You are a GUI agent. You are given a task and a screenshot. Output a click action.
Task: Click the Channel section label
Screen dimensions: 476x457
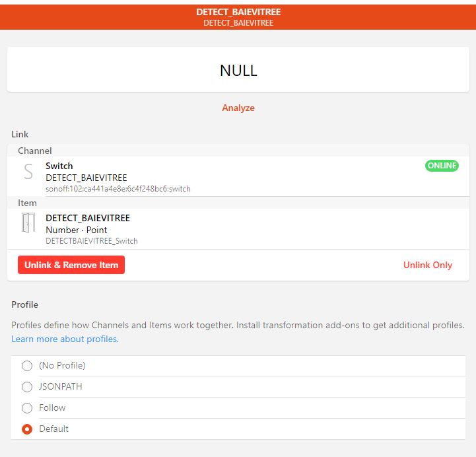(34, 151)
